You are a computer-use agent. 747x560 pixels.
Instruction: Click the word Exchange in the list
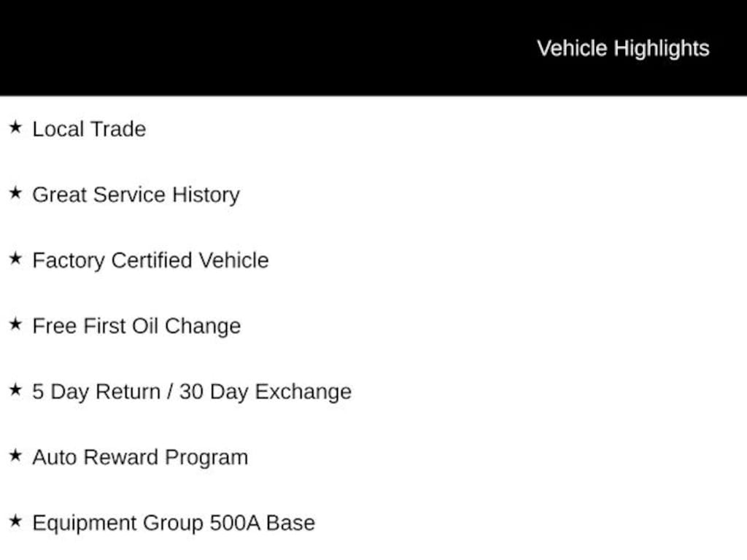click(x=303, y=392)
